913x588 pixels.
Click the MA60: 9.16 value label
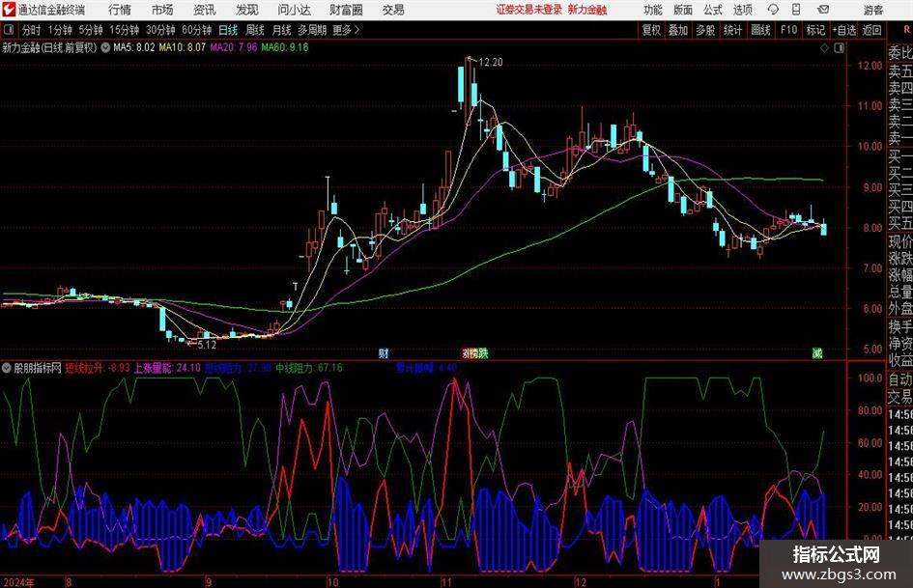tap(285, 47)
